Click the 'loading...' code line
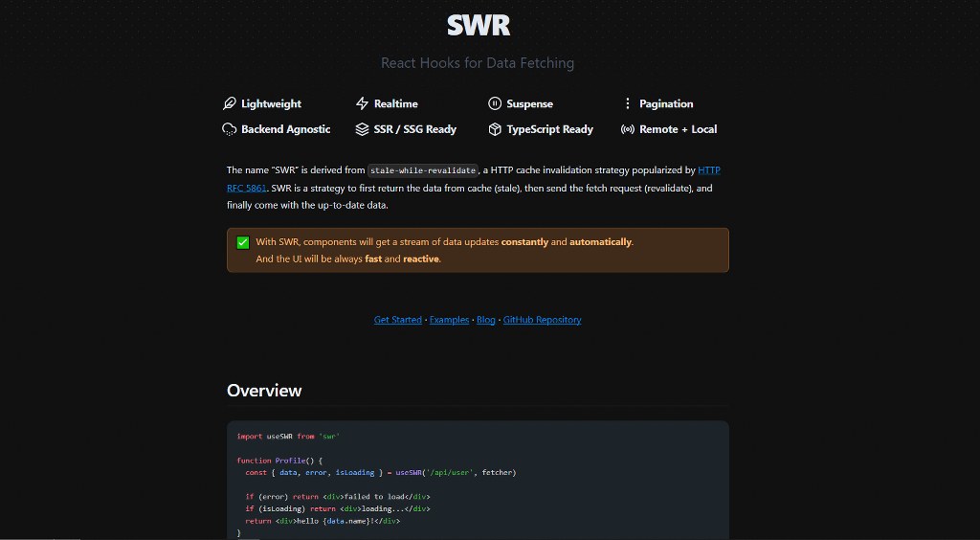This screenshot has width=980, height=540. pyautogui.click(x=338, y=508)
